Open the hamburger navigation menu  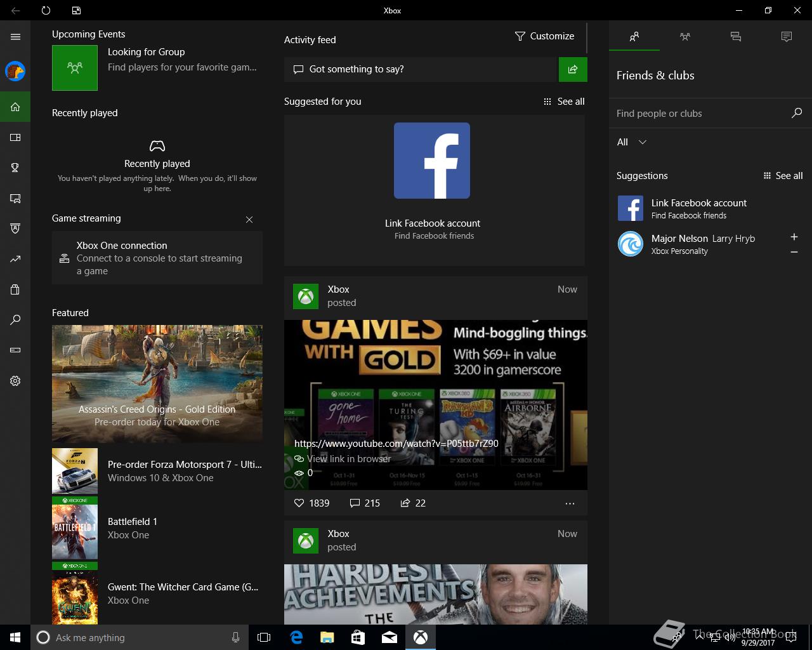(15, 37)
